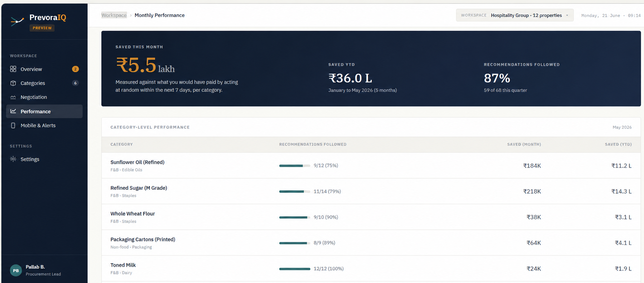
Task: Click the Overview notification badge 2
Action: point(75,69)
